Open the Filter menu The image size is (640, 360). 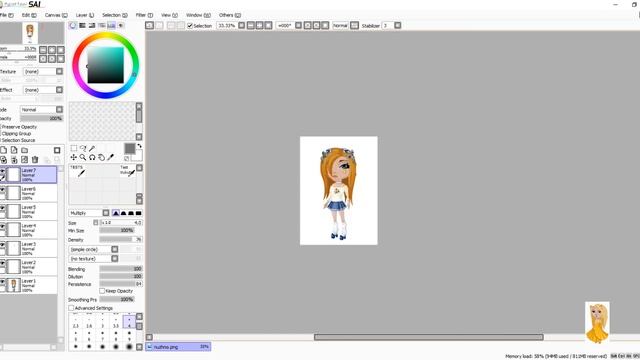point(144,15)
